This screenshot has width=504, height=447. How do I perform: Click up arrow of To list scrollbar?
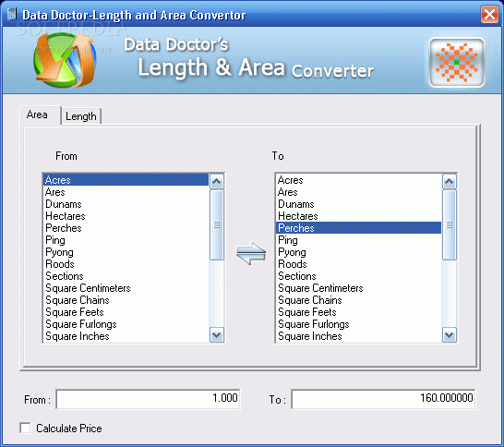[449, 182]
